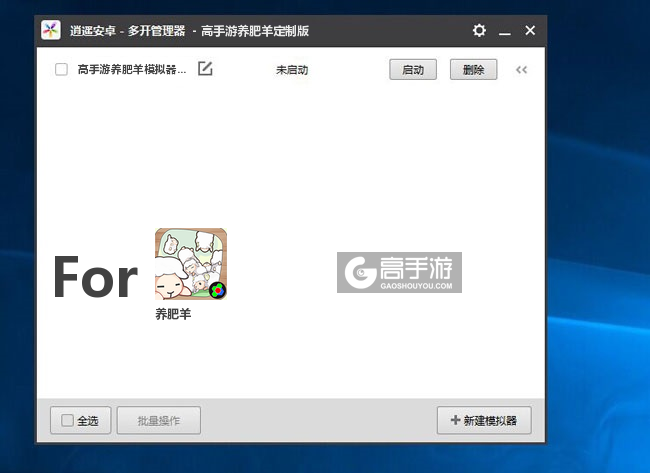Image resolution: width=650 pixels, height=473 pixels.
Task: Start the emulator with 启动 button
Action: point(413,69)
